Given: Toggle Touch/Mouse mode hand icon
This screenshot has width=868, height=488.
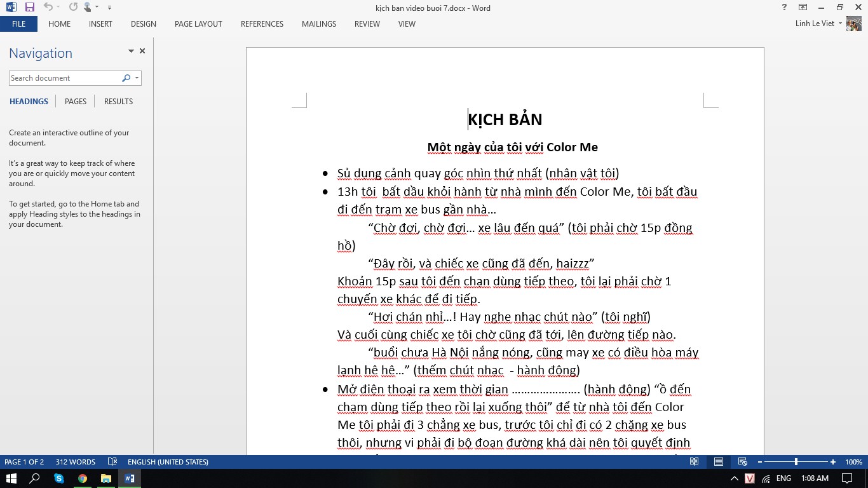Looking at the screenshot, I should [x=87, y=8].
